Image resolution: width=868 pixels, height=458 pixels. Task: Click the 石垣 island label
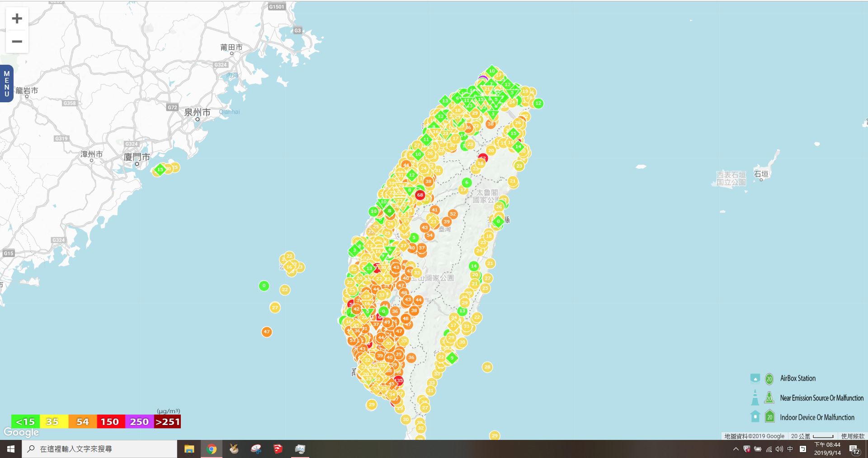(x=761, y=174)
